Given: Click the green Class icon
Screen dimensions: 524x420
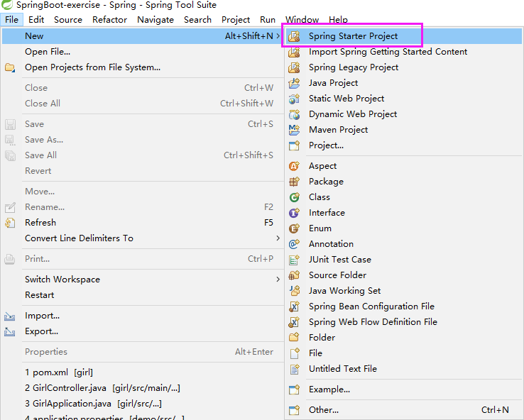Looking at the screenshot, I should pos(294,197).
